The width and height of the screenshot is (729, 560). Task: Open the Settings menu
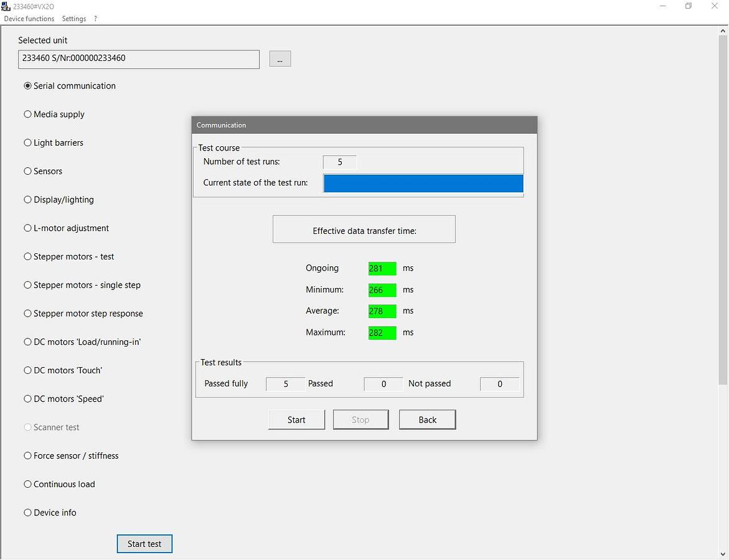(x=74, y=19)
